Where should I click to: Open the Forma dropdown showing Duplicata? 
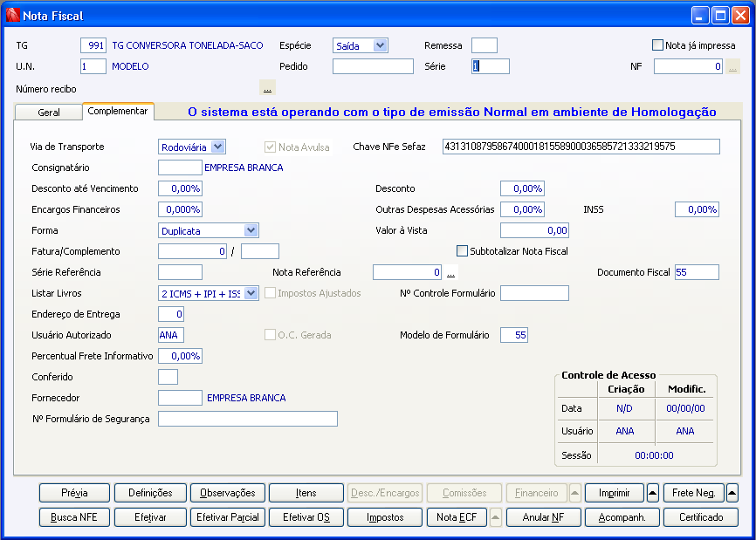click(x=251, y=230)
